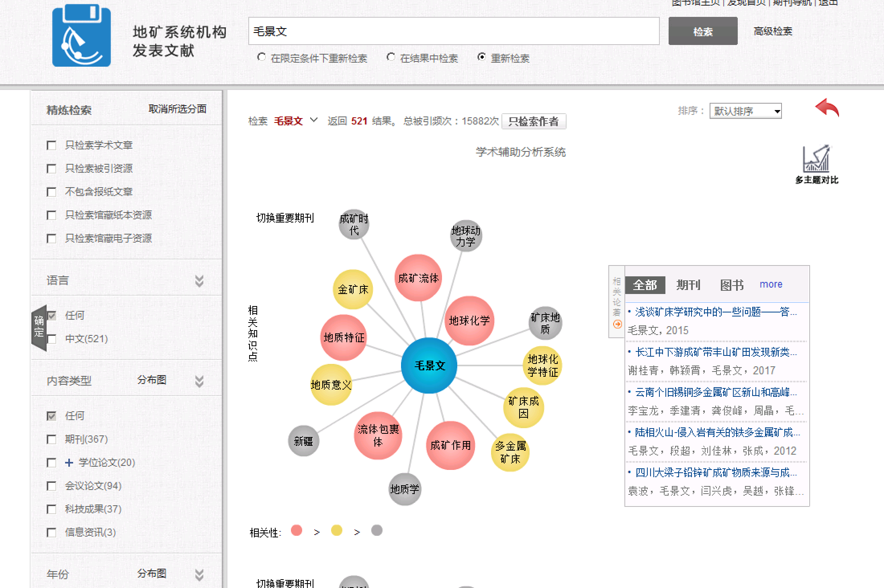Image resolution: width=884 pixels, height=588 pixels.
Task: Open the 默认排序 sort dropdown
Action: pyautogui.click(x=745, y=111)
